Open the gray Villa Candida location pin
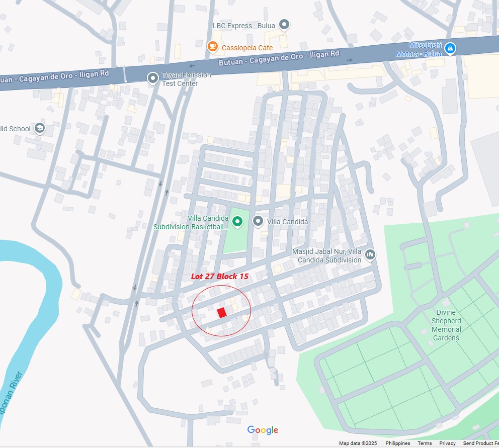The height and width of the screenshot is (448, 499). point(258,221)
